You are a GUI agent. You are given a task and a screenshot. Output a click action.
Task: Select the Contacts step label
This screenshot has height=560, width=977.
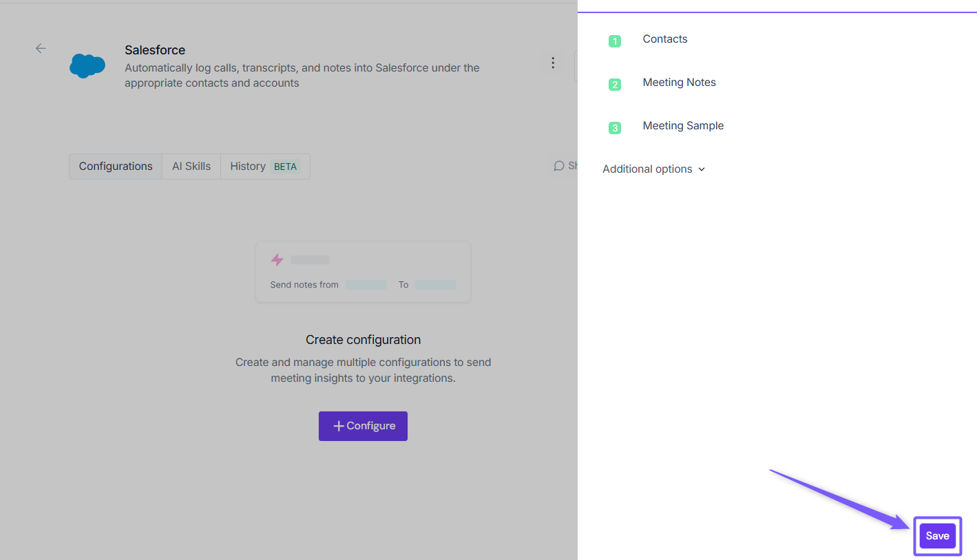pyautogui.click(x=665, y=39)
